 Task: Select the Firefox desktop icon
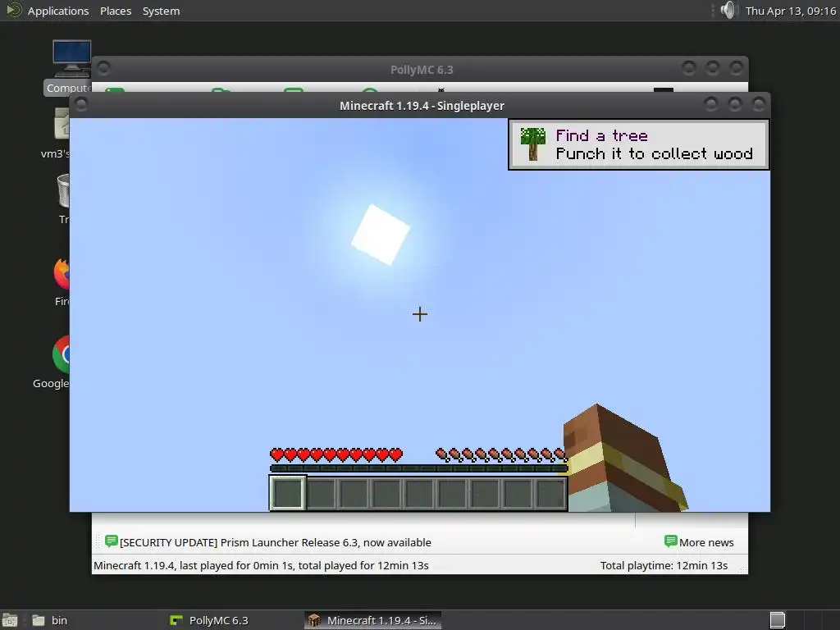[x=62, y=281]
